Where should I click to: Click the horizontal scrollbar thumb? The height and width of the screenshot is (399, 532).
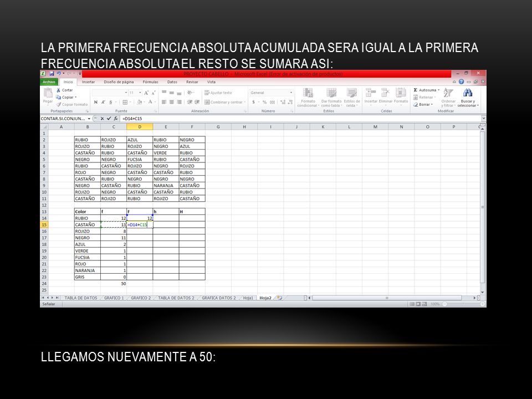[386, 298]
